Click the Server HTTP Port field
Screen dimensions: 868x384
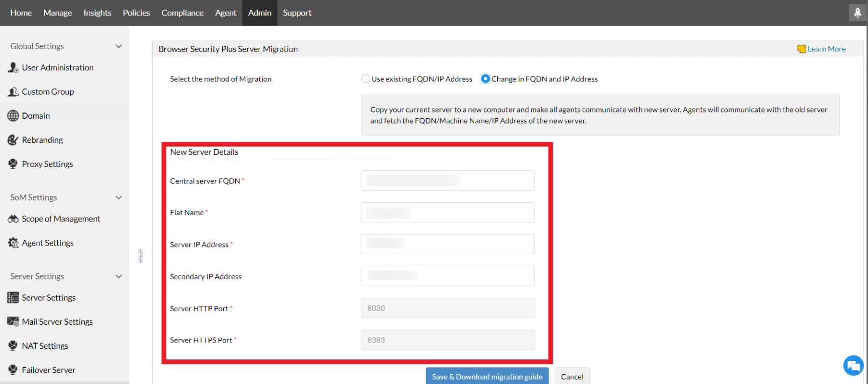tap(448, 308)
